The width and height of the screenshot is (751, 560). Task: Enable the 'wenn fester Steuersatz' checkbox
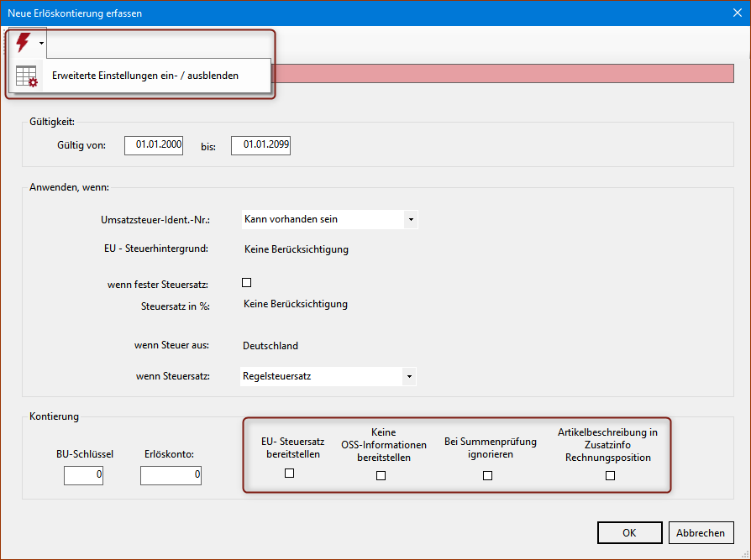(247, 283)
